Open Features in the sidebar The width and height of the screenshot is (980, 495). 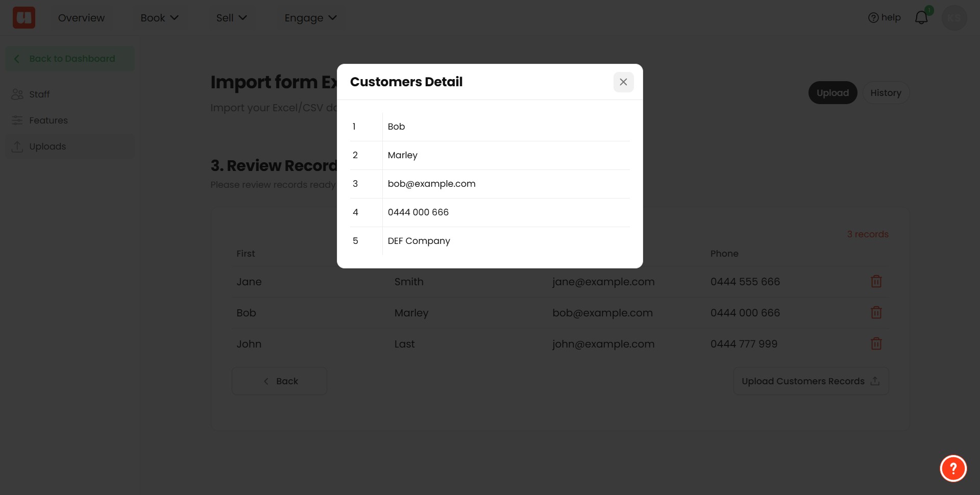click(70, 120)
